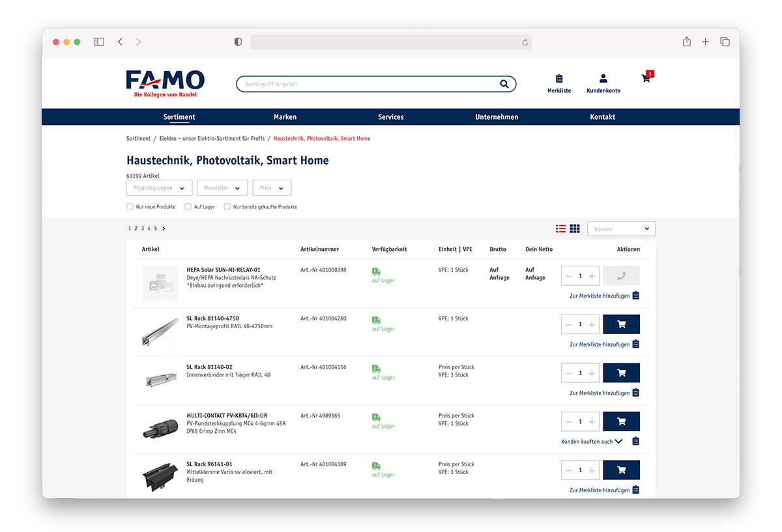
Task: Check the 'Auf Lager' filter
Action: click(188, 207)
